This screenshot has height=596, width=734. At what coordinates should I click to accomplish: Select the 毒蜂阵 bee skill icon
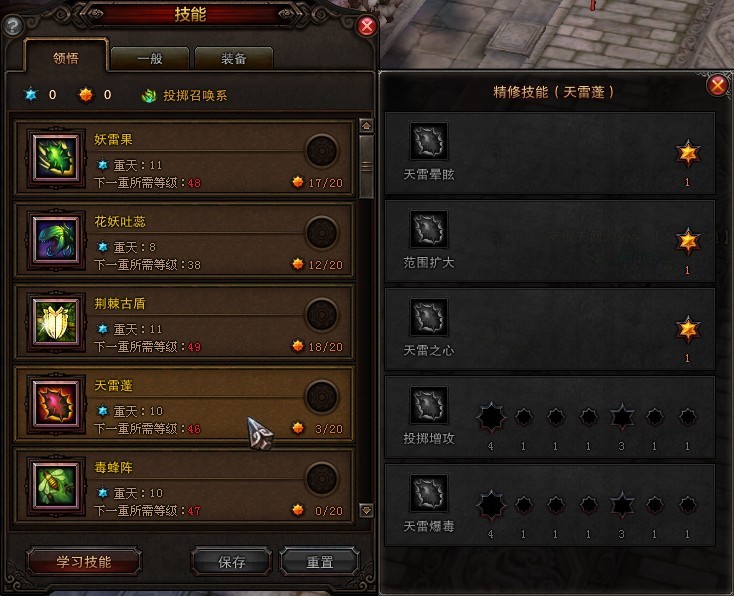point(56,486)
